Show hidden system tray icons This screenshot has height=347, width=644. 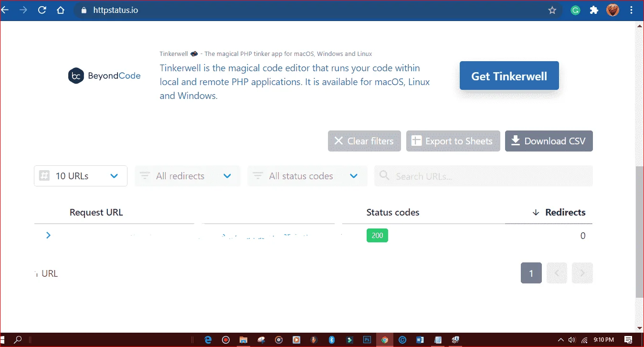click(561, 340)
